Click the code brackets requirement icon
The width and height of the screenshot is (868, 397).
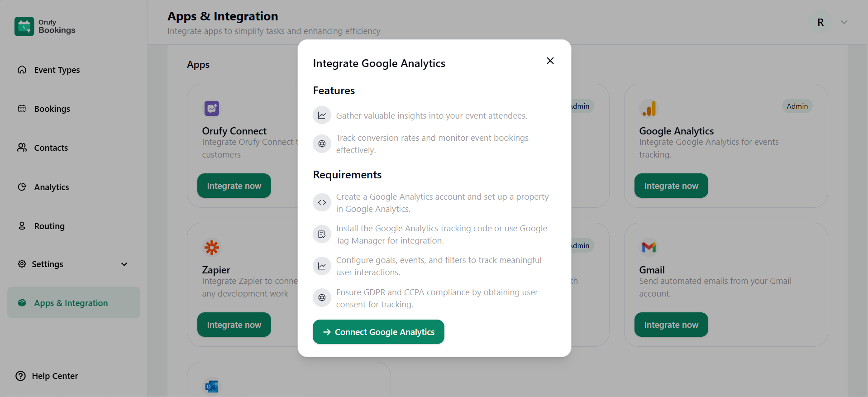(x=322, y=202)
